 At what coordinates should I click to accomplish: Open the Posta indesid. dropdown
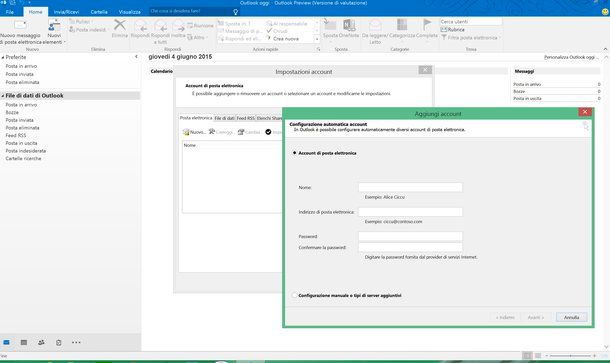click(x=88, y=30)
